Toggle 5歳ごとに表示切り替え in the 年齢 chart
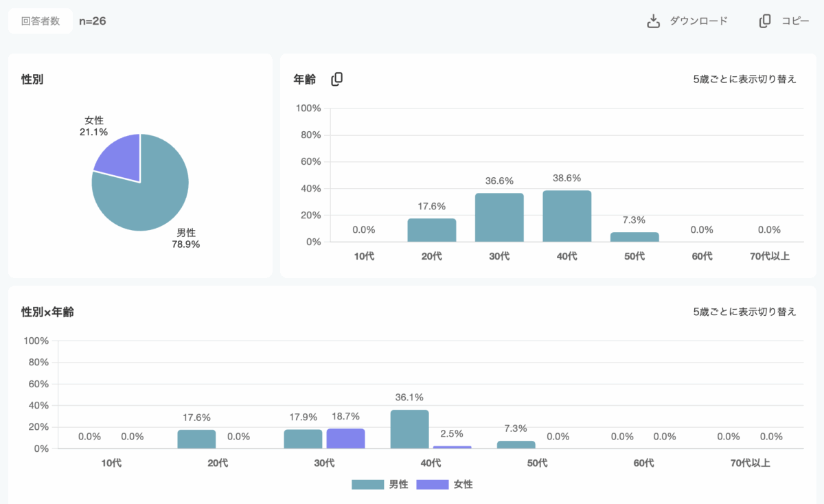 pos(744,79)
